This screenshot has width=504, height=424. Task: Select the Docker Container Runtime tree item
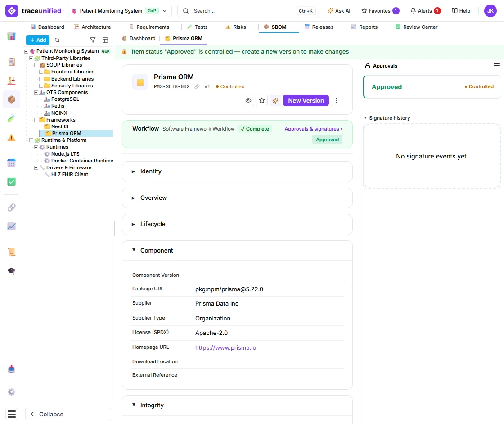tap(82, 161)
